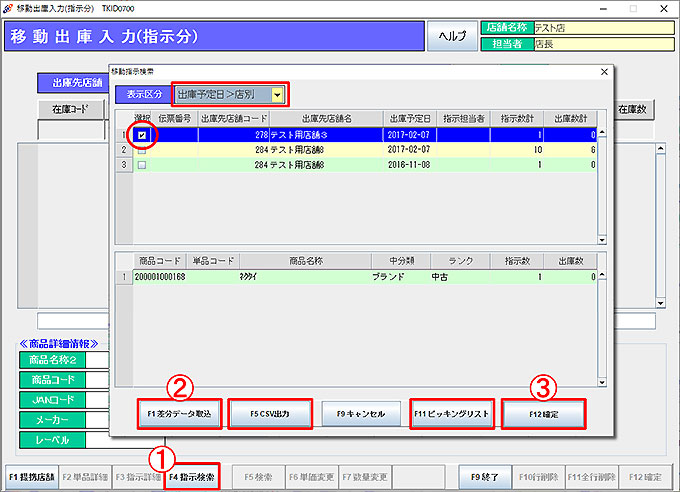680x492 pixels.
Task: Click 指示数計 column header
Action: pyautogui.click(x=517, y=119)
